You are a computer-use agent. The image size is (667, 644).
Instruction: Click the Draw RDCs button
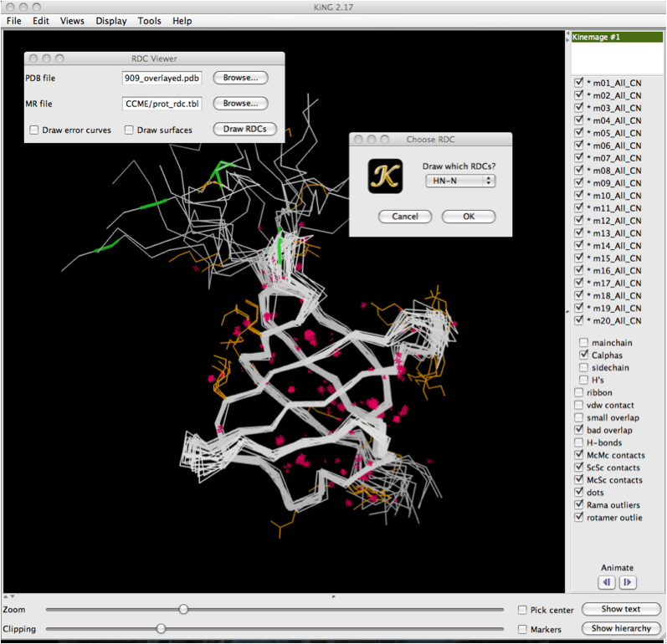244,130
